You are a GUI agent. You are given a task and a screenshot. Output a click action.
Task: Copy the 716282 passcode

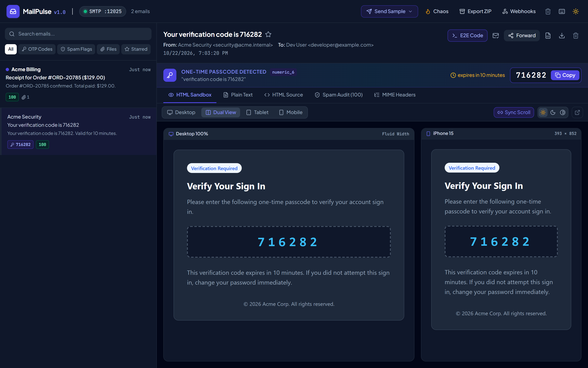coord(565,75)
